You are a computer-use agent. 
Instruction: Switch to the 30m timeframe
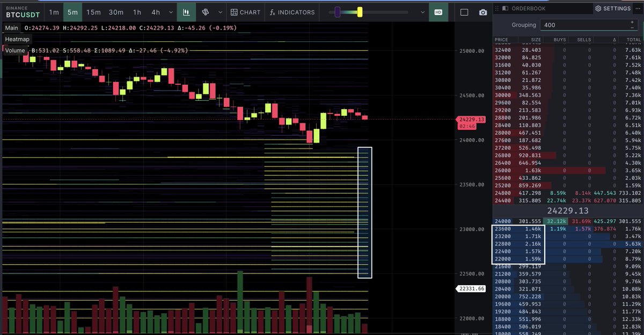116,12
